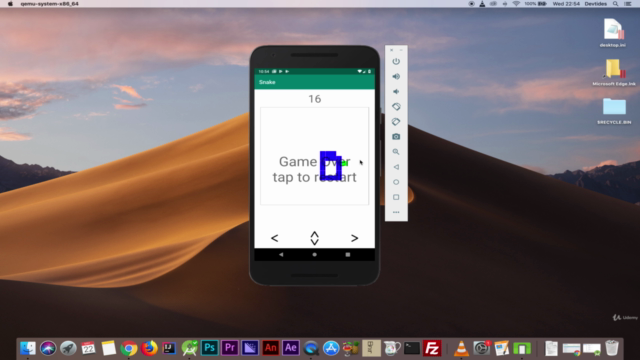Tap Android back navigation button
Screen dimensions: 640x360
click(x=281, y=254)
